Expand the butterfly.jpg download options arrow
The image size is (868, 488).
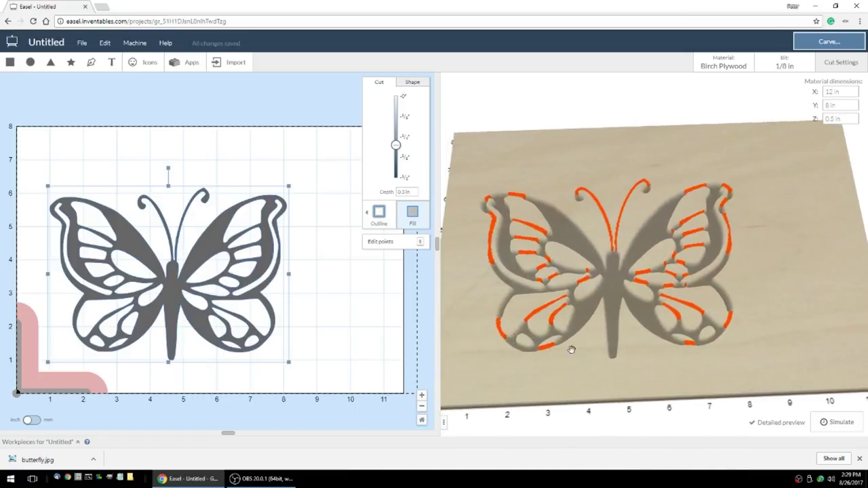93,460
